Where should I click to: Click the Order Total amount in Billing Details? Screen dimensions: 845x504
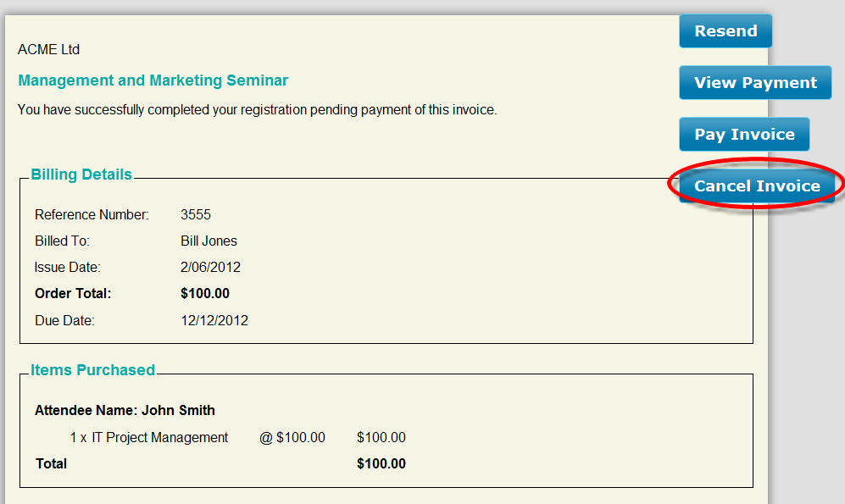(205, 293)
